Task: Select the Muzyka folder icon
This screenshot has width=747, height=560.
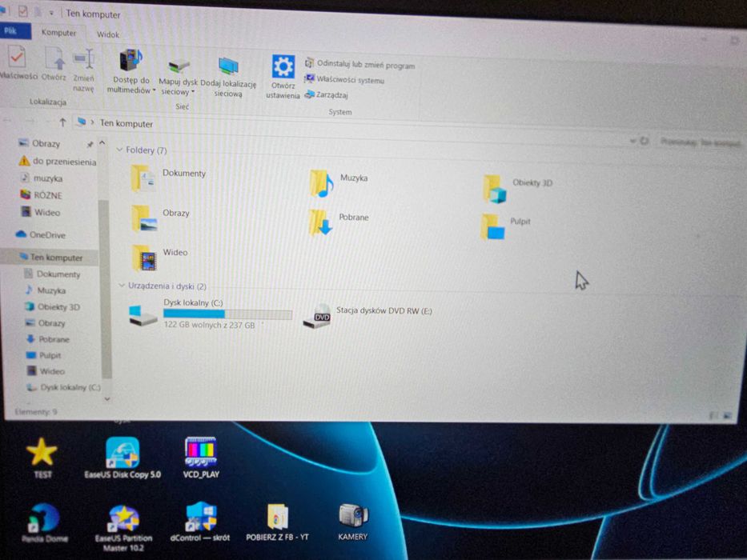Action: (x=322, y=183)
